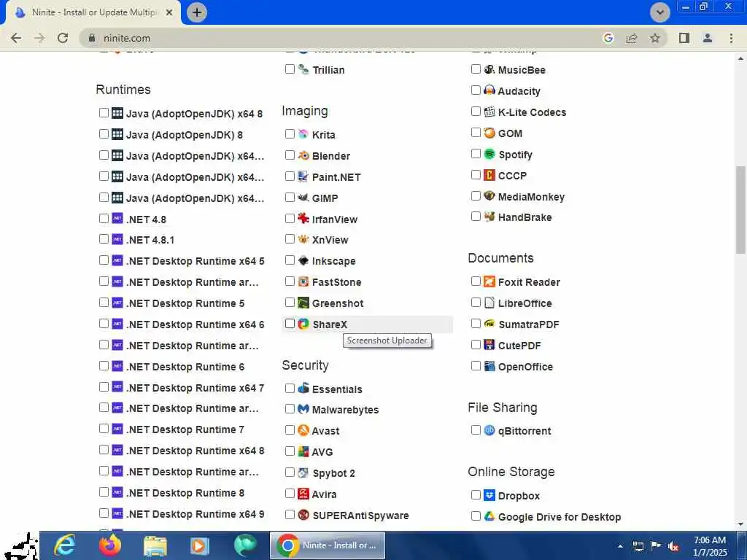The height and width of the screenshot is (560, 747).
Task: Reload the Ninite page
Action: 63,38
